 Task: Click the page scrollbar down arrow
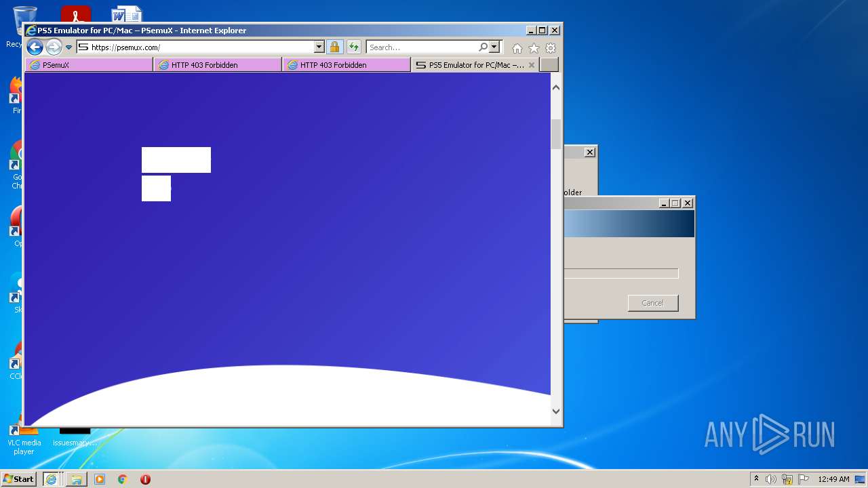[556, 411]
